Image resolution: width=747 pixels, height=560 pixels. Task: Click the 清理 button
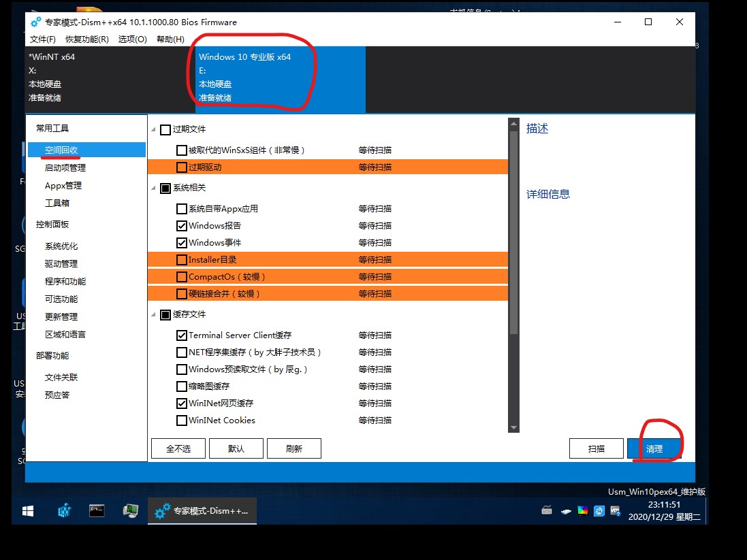click(654, 448)
